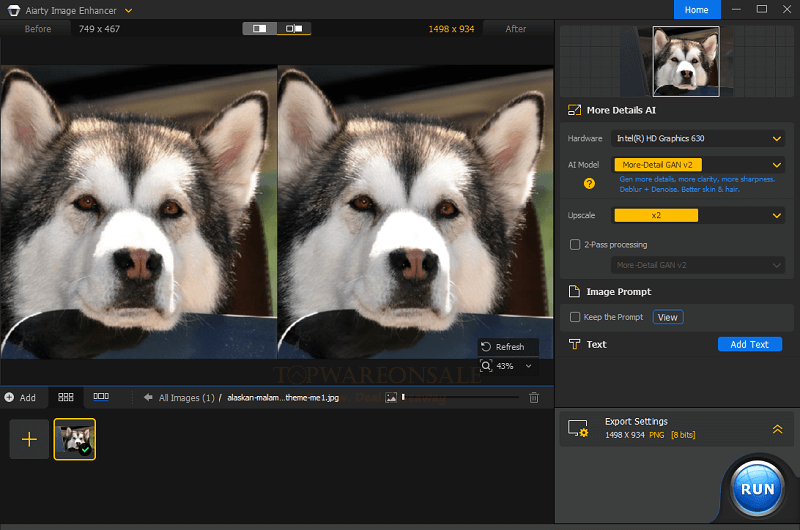Click the Add Text button
Viewport: 800px width, 530px height.
coord(749,344)
